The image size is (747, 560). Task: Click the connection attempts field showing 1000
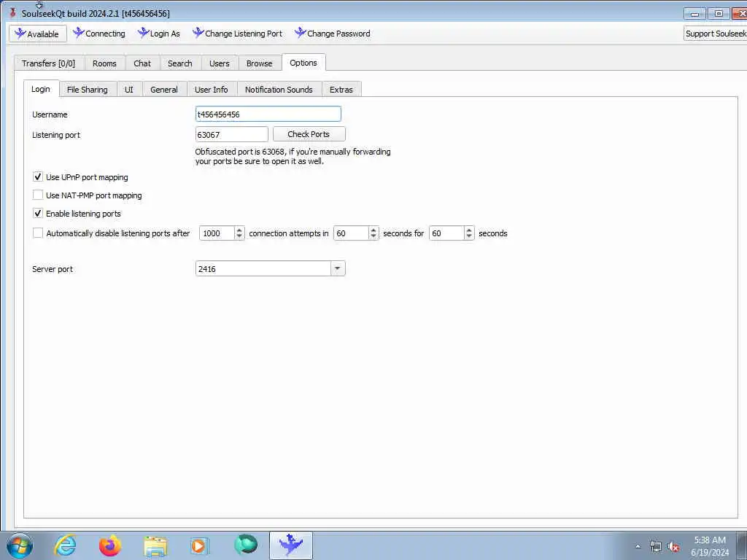(217, 233)
